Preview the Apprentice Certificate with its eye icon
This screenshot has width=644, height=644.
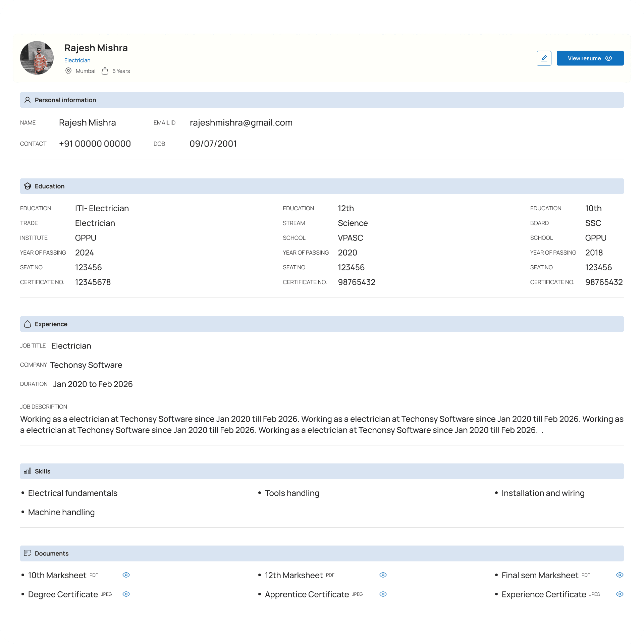383,594
